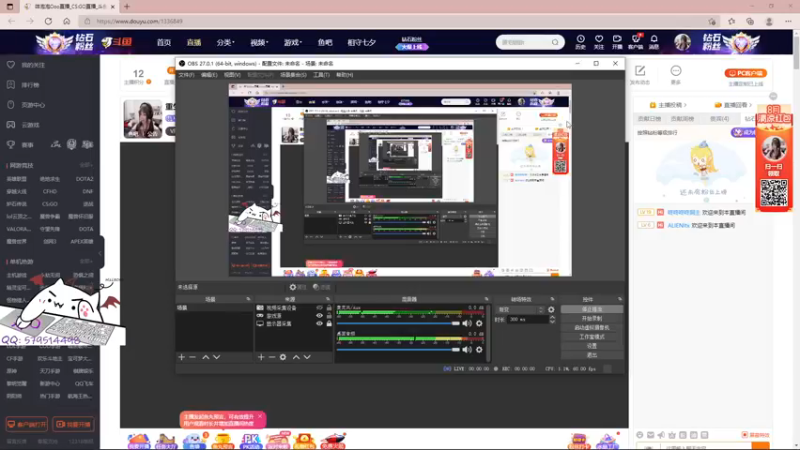The height and width of the screenshot is (450, 800).
Task: Toggle lock on video capture device source
Action: [329, 308]
